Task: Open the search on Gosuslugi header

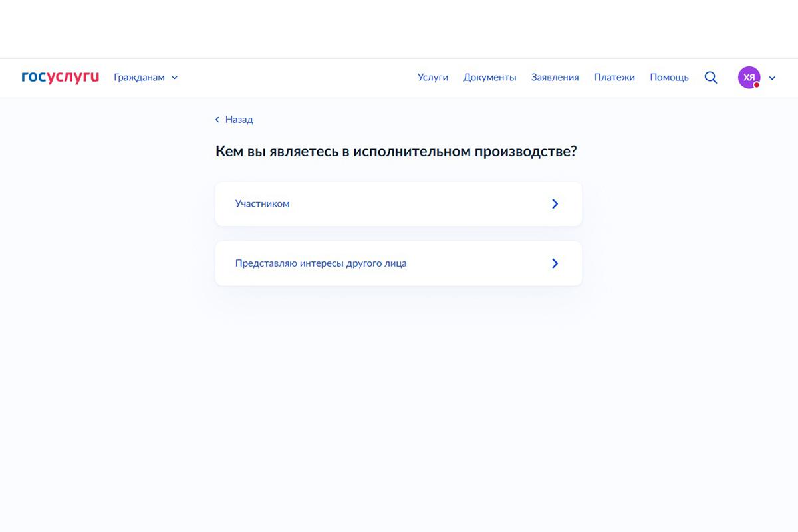Action: coord(710,77)
